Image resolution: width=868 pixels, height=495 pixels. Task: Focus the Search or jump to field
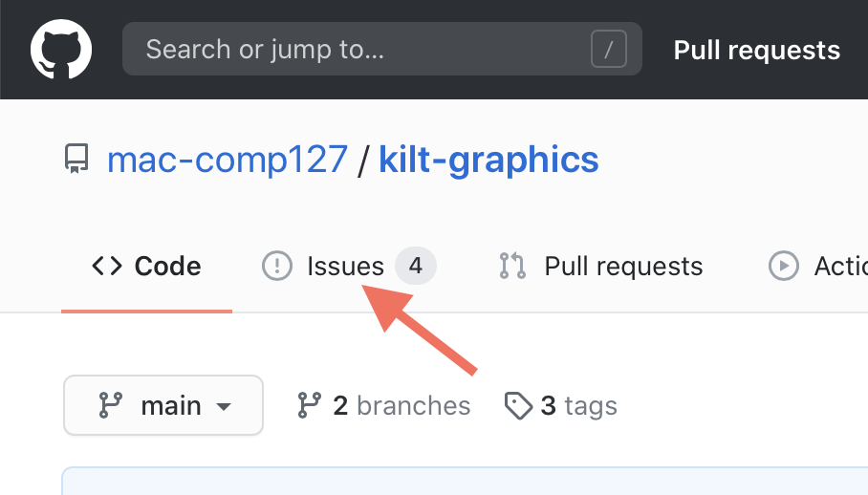(363, 50)
